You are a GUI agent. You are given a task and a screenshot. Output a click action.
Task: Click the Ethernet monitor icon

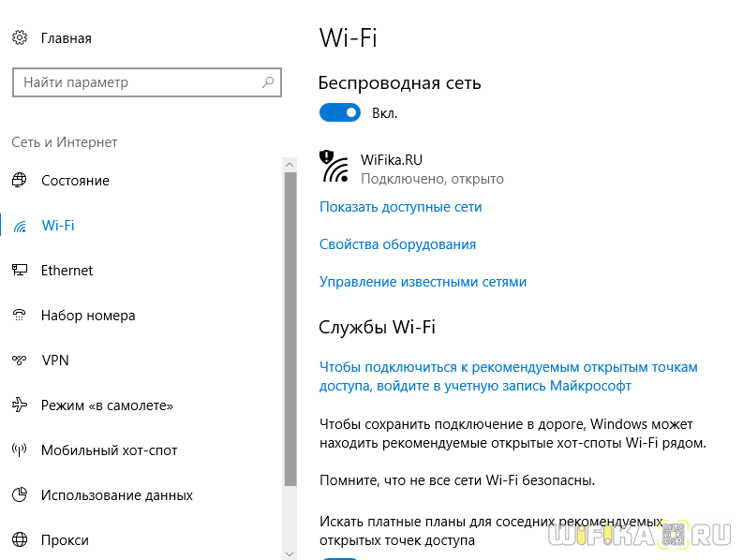click(x=20, y=271)
